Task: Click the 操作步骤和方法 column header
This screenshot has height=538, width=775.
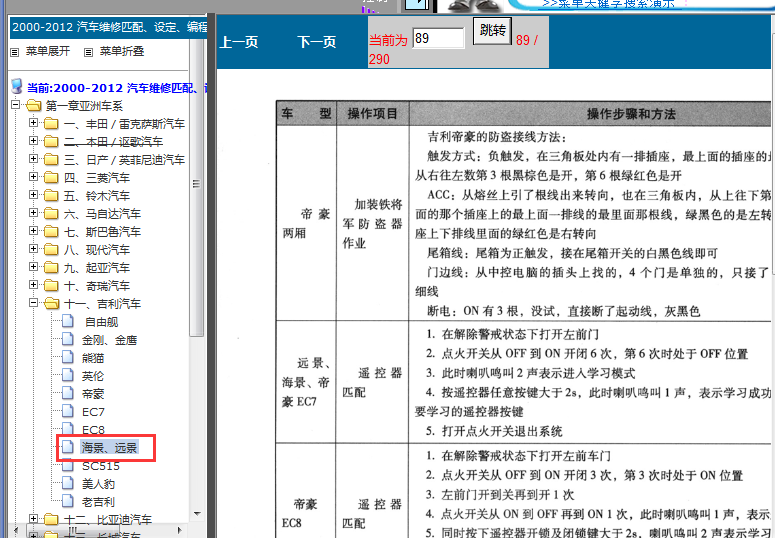Action: point(631,114)
